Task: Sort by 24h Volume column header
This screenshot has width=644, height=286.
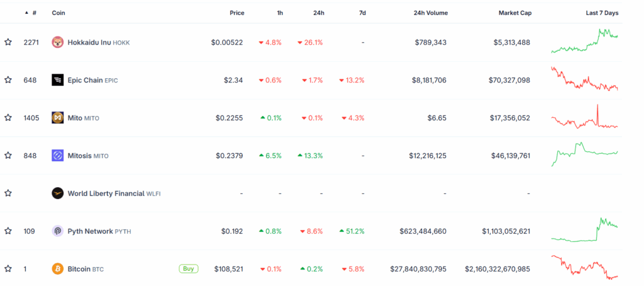Action: pos(430,13)
